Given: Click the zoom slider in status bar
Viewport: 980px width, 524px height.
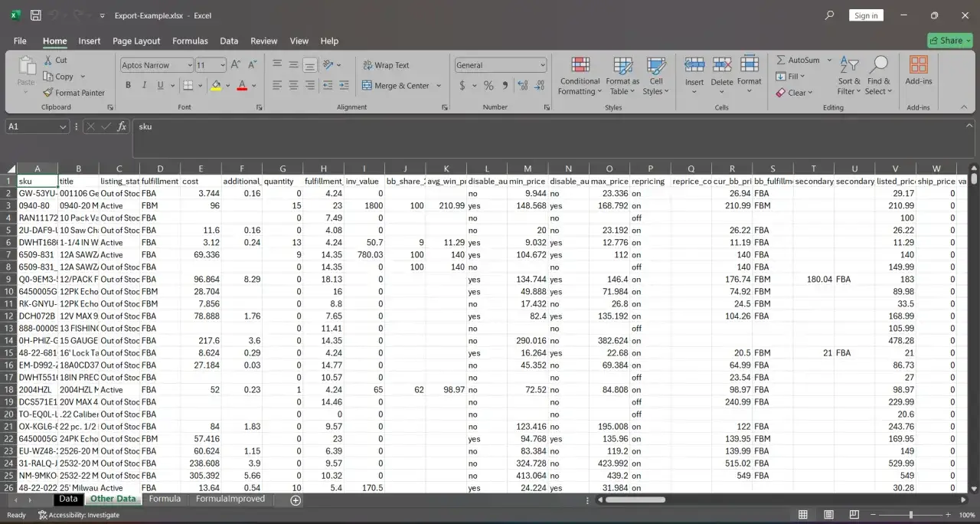Looking at the screenshot, I should 910,515.
